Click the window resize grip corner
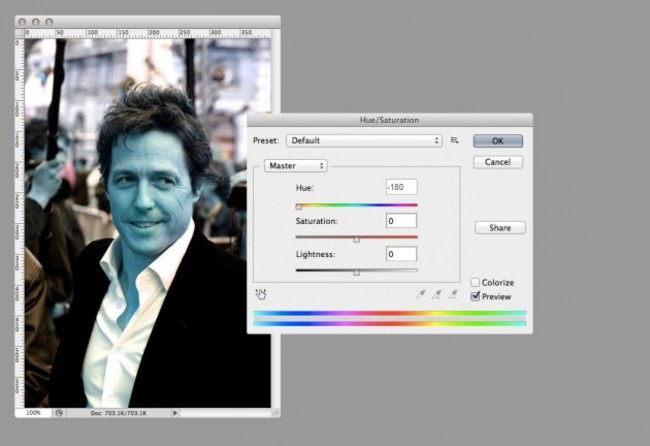The image size is (650, 446). (275, 412)
